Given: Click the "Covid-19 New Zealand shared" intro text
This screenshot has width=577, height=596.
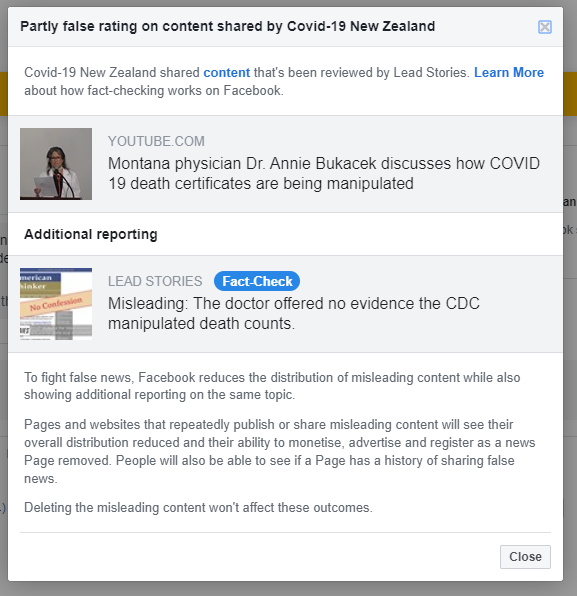Looking at the screenshot, I should (x=112, y=72).
